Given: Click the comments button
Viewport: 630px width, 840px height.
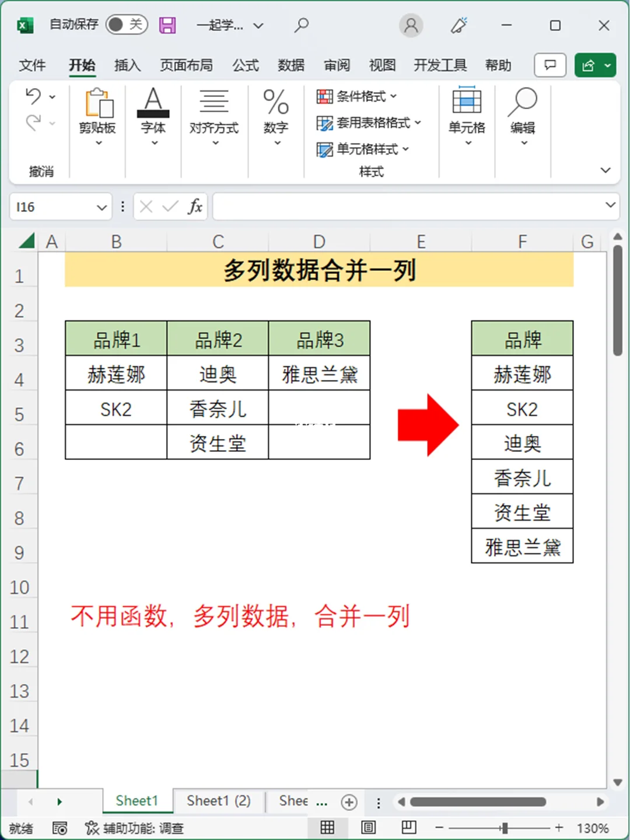Looking at the screenshot, I should point(550,65).
